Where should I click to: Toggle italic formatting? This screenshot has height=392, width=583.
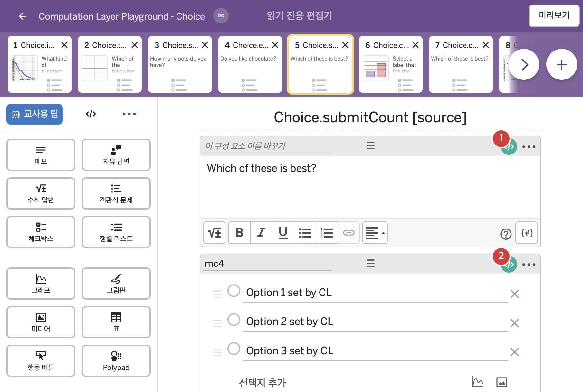click(261, 233)
